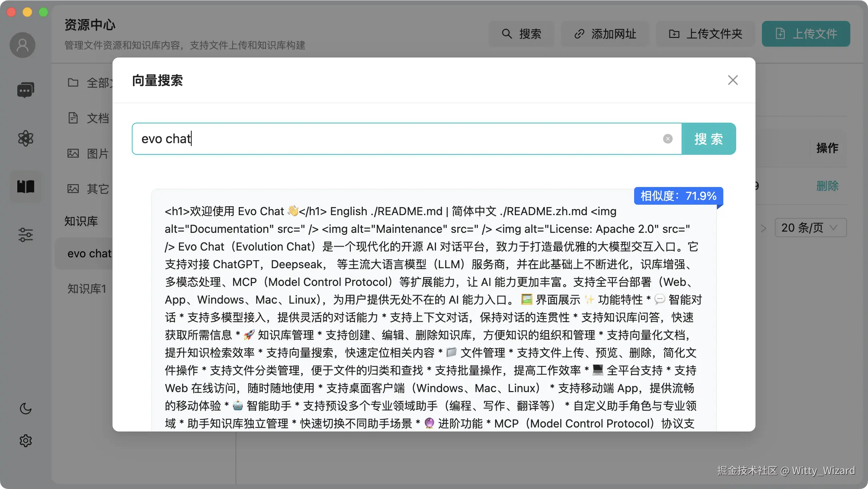Click the 添加网址 button

click(x=605, y=34)
